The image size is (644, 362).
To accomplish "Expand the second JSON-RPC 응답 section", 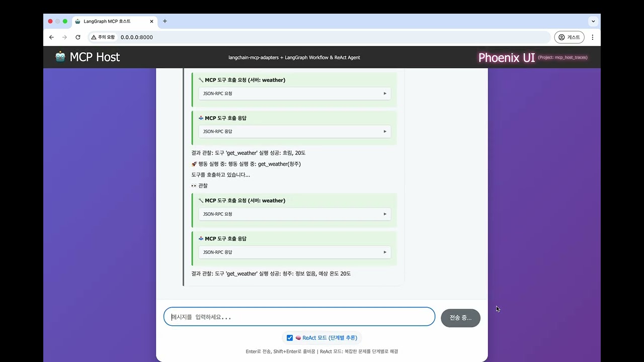I will point(294,252).
